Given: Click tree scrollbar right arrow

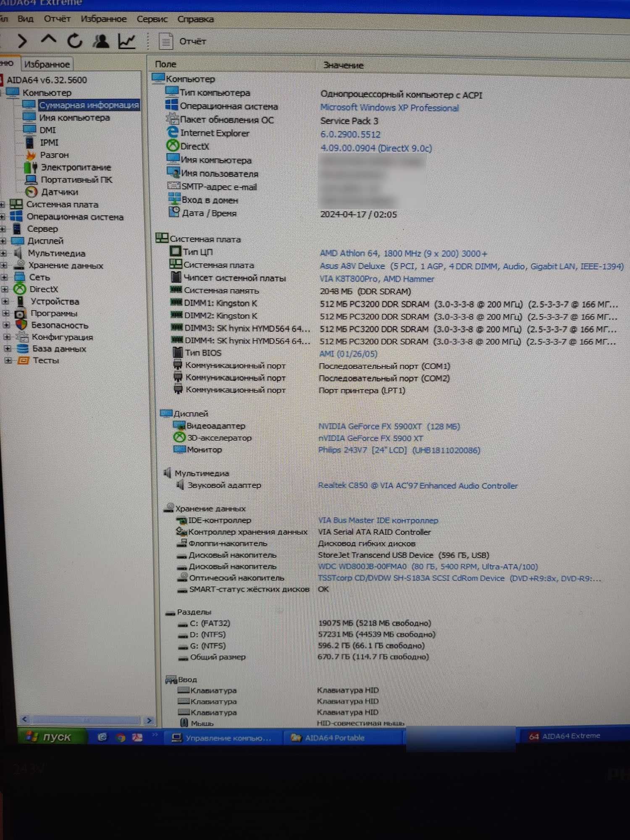Looking at the screenshot, I should [x=149, y=721].
